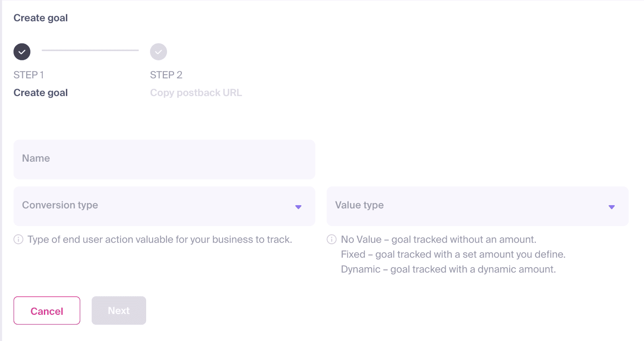The height and width of the screenshot is (341, 644).
Task: Focus the Name input field
Action: click(164, 159)
